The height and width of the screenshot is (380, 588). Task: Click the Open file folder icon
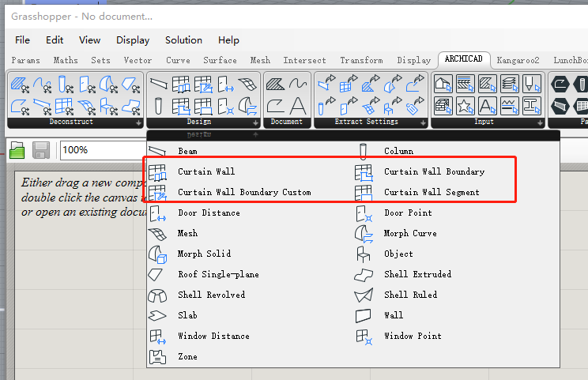[x=17, y=150]
